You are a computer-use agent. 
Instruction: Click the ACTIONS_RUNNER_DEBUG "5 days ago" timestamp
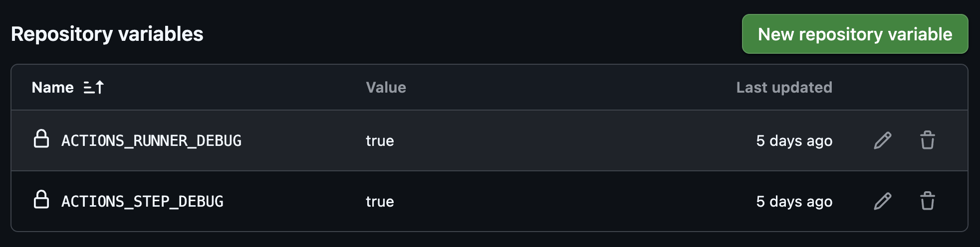(794, 141)
